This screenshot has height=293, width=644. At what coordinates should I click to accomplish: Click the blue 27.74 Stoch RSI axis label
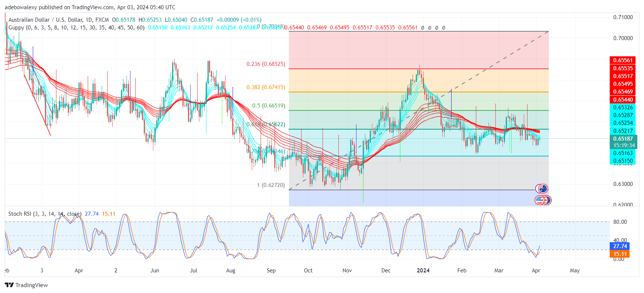pos(620,246)
